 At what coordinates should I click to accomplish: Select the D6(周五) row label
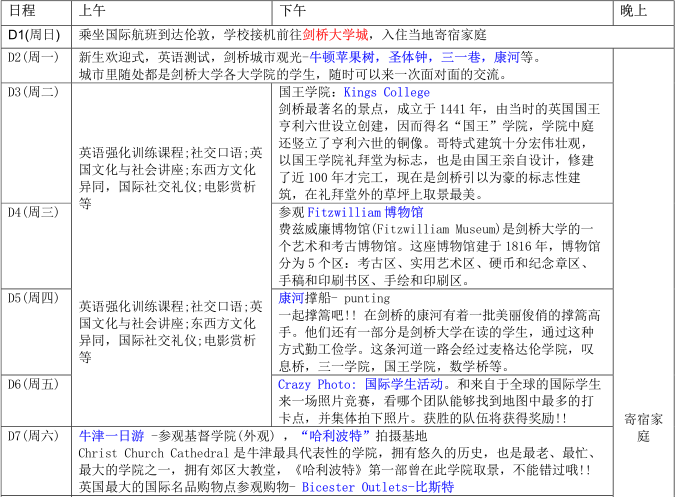[33, 384]
